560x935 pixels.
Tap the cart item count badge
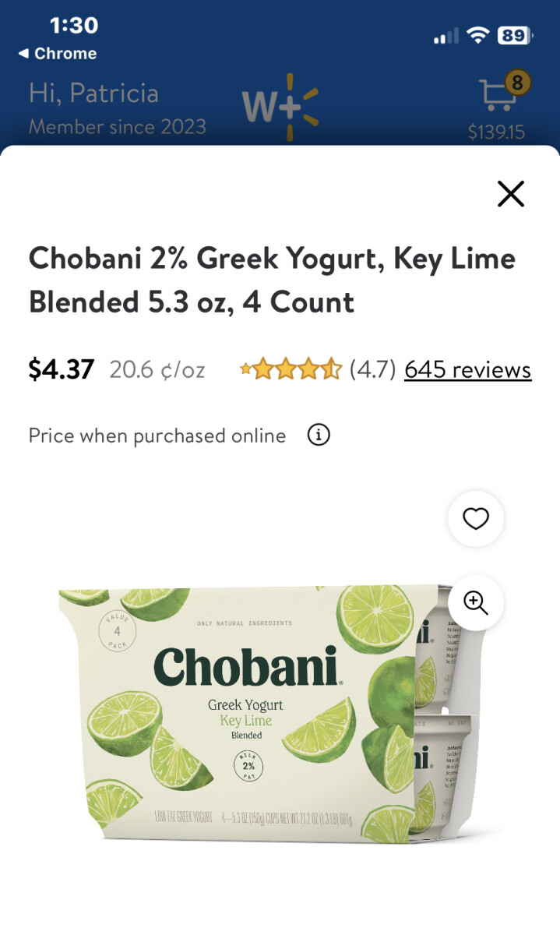pyautogui.click(x=518, y=81)
